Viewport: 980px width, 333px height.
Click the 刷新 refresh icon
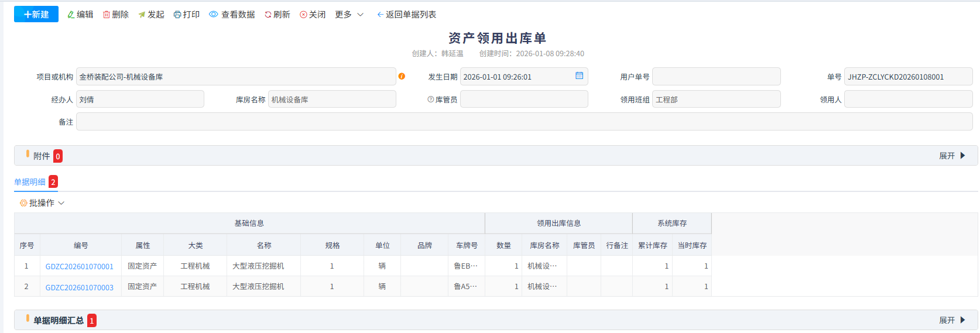(x=268, y=15)
